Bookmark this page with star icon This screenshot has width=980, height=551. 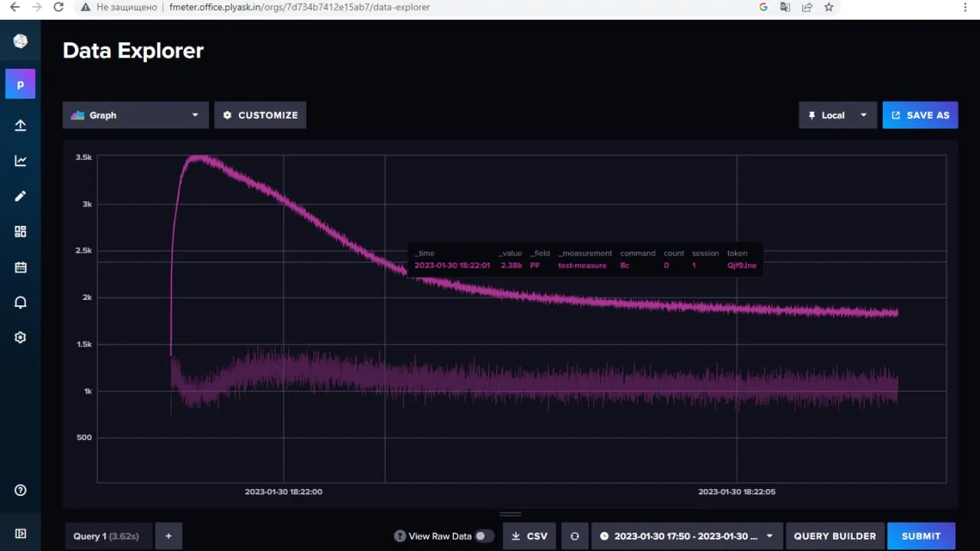point(828,7)
